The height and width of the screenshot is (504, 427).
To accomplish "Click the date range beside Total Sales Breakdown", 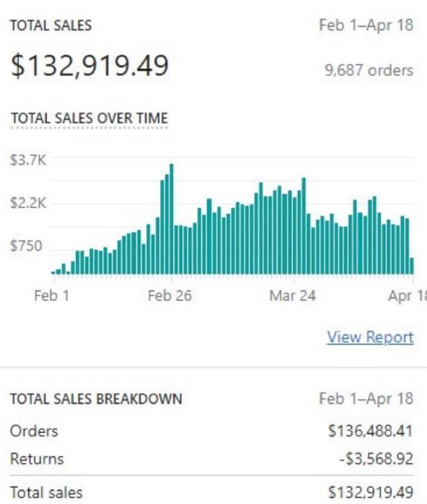I will (366, 399).
